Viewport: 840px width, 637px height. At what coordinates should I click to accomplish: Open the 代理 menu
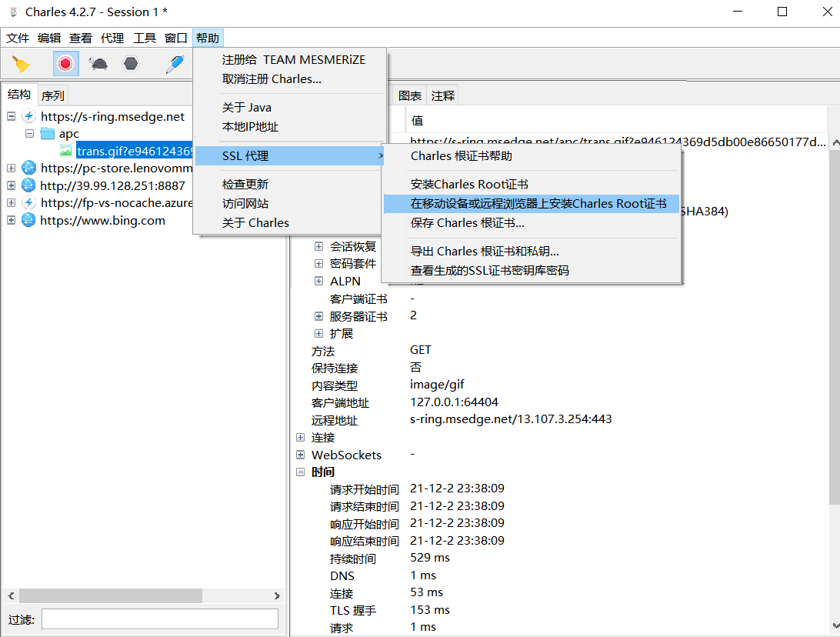coord(112,38)
